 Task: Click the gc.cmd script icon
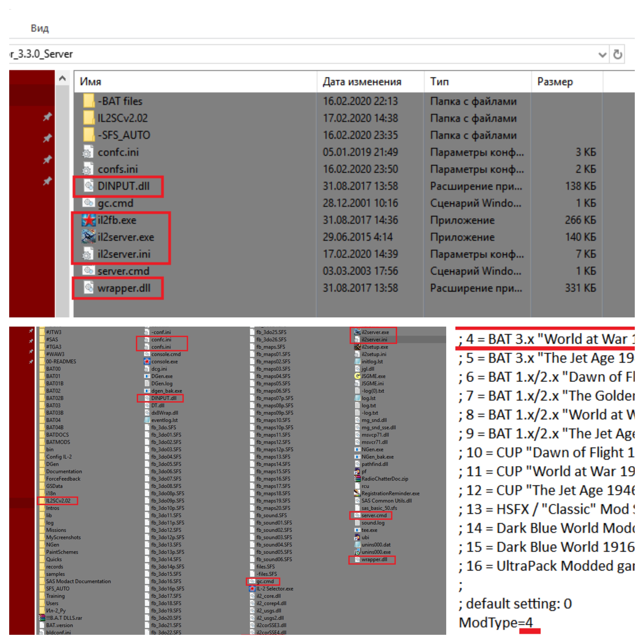(88, 203)
